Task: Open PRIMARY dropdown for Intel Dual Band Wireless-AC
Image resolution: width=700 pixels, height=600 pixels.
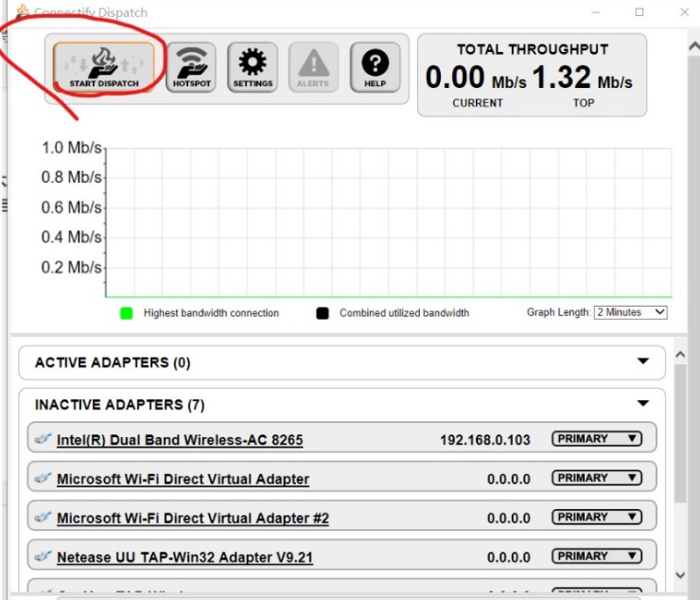Action: tap(597, 439)
